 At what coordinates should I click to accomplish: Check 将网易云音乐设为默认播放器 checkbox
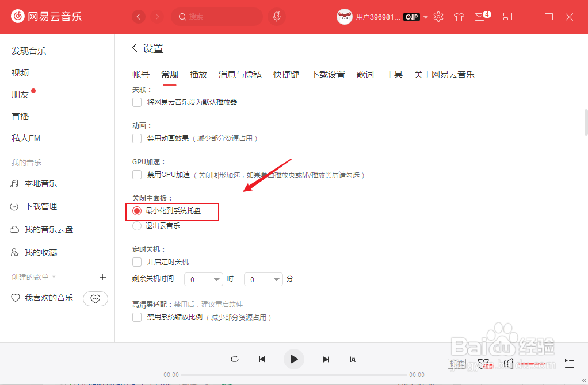[x=137, y=102]
